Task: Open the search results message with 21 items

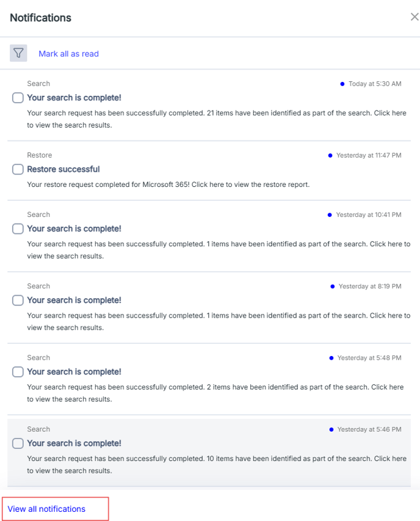Action: [x=217, y=119]
